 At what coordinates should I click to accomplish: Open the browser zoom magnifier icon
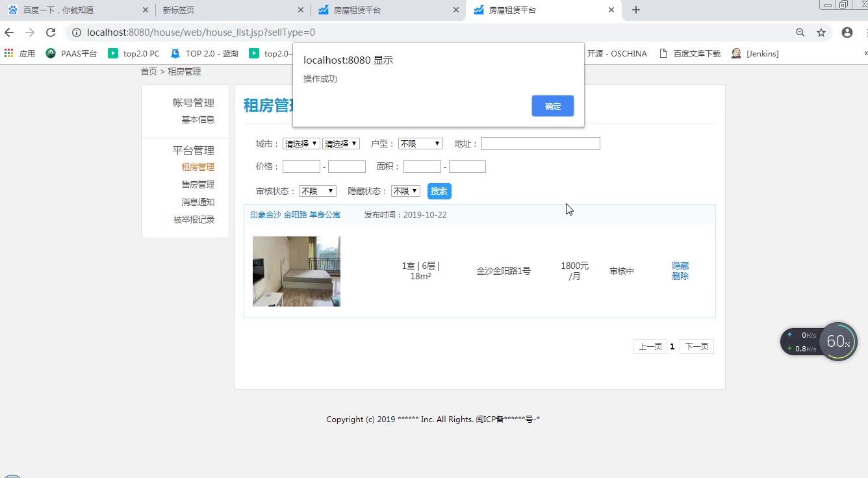(x=800, y=32)
